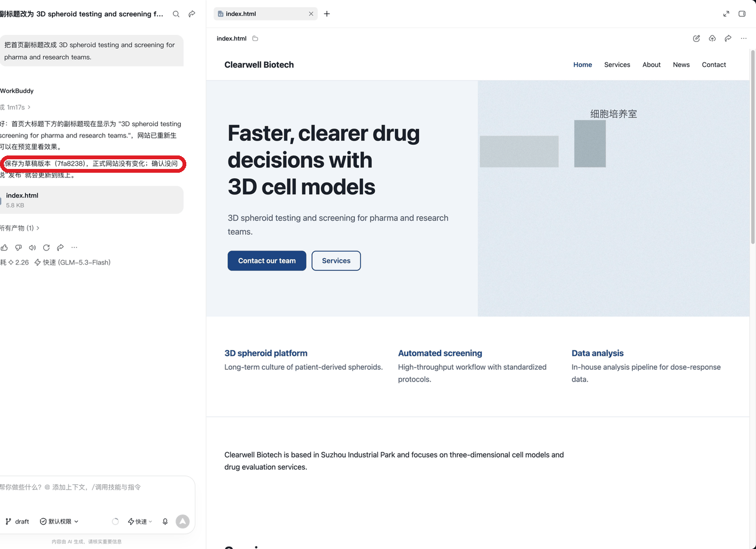Click the folder icon beside the index.html path
The width and height of the screenshot is (756, 549).
pos(255,38)
